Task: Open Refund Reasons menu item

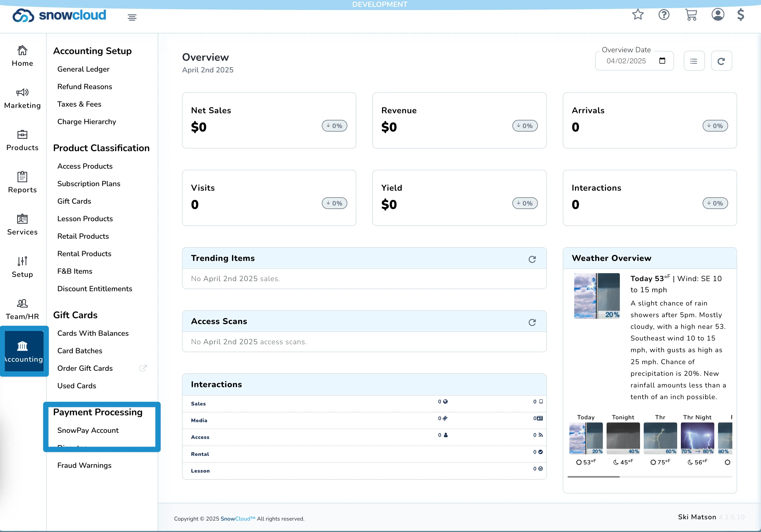Action: point(85,87)
